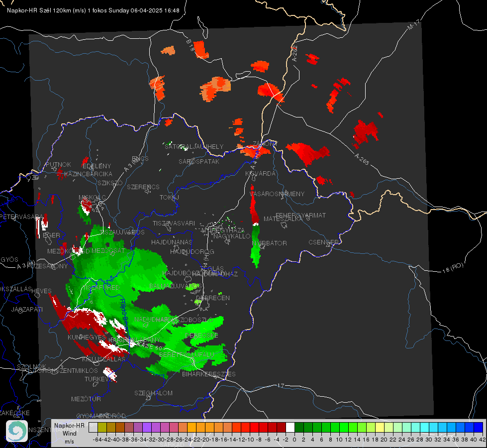Select the SÁTORALJAÚJHELY label
Viewport: 487px width, 448px height.
pos(194,146)
